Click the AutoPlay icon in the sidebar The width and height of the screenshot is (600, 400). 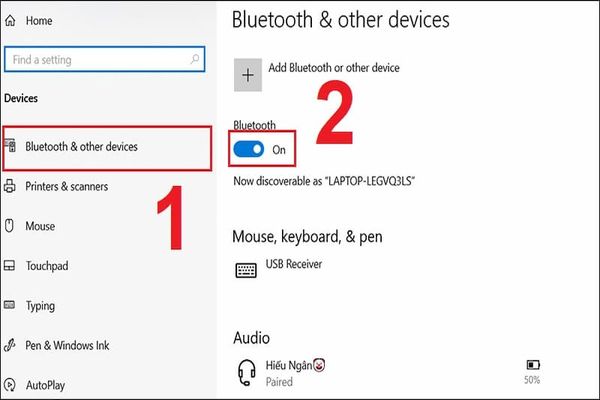pyautogui.click(x=9, y=384)
